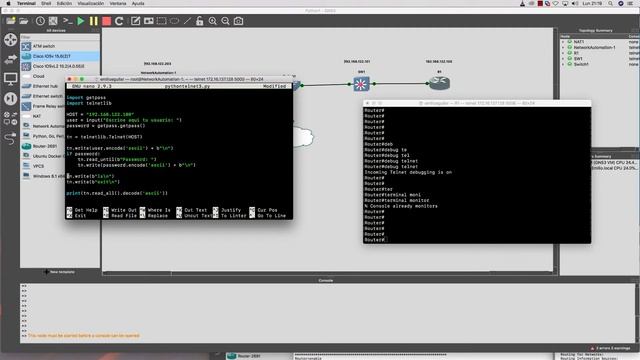Zoom out on the topology canvas
The height and width of the screenshot is (360, 640).
click(225, 21)
